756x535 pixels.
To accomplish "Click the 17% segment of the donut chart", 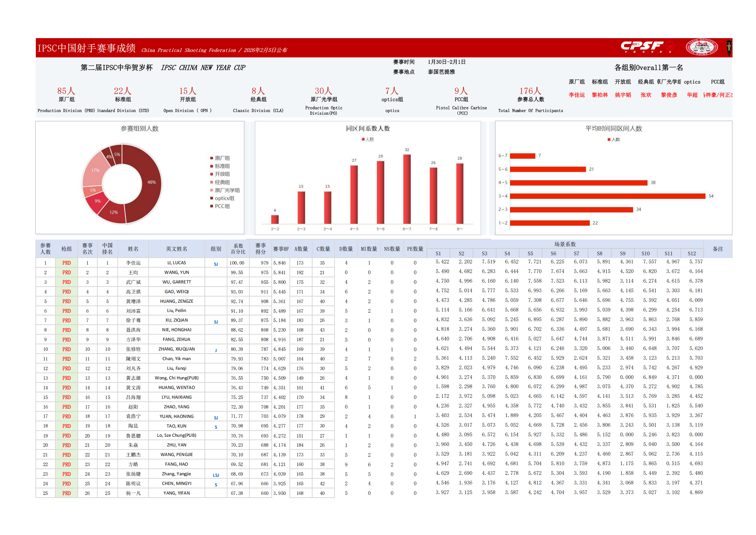I will click(x=95, y=170).
